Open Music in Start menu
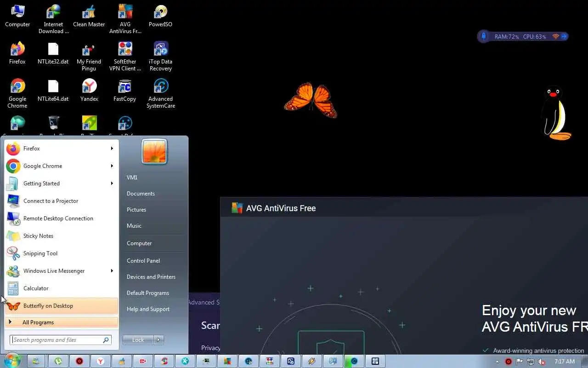This screenshot has width=588, height=368. 134,226
